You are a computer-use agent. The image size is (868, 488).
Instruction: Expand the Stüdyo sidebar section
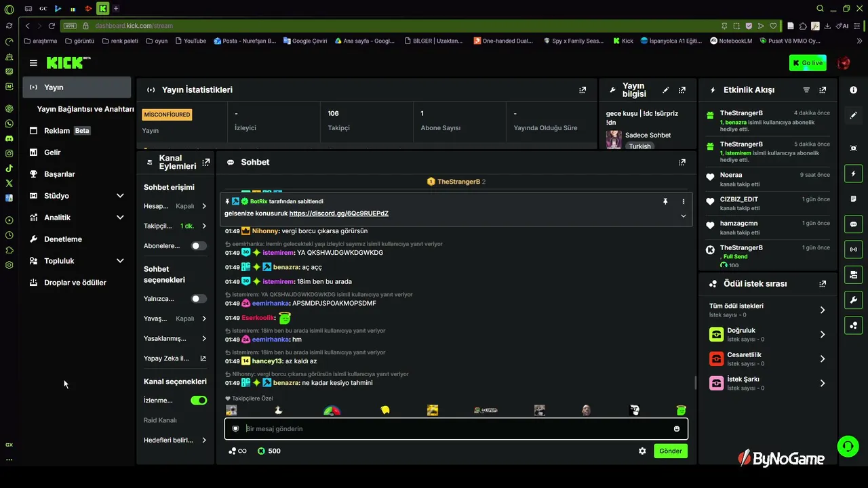(120, 196)
